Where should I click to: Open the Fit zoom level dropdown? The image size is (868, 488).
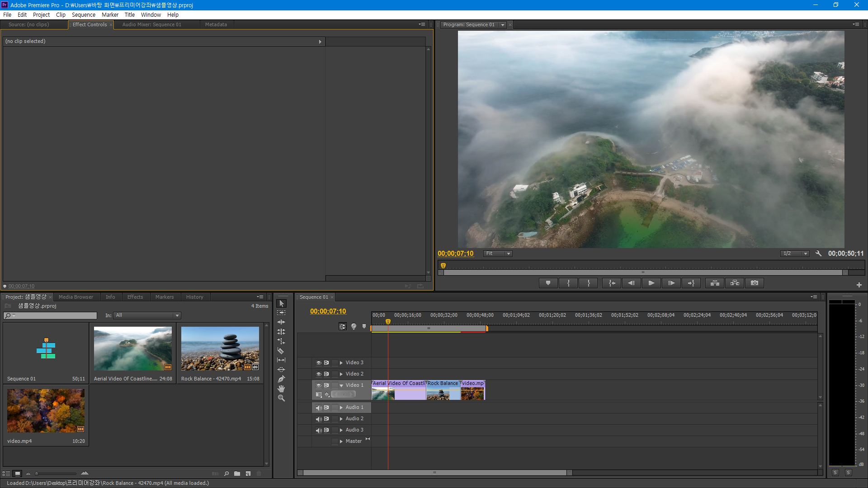coord(497,253)
